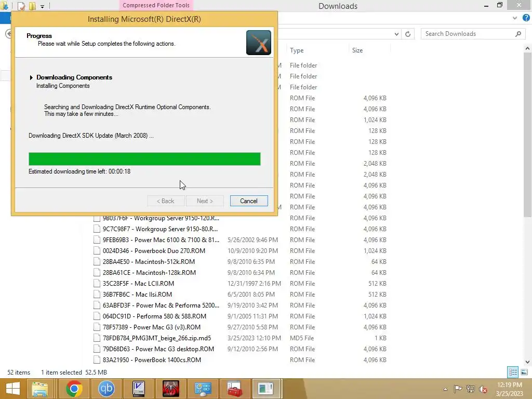The height and width of the screenshot is (399, 532).
Task: Switch to Large icons view in status bar
Action: tap(524, 372)
